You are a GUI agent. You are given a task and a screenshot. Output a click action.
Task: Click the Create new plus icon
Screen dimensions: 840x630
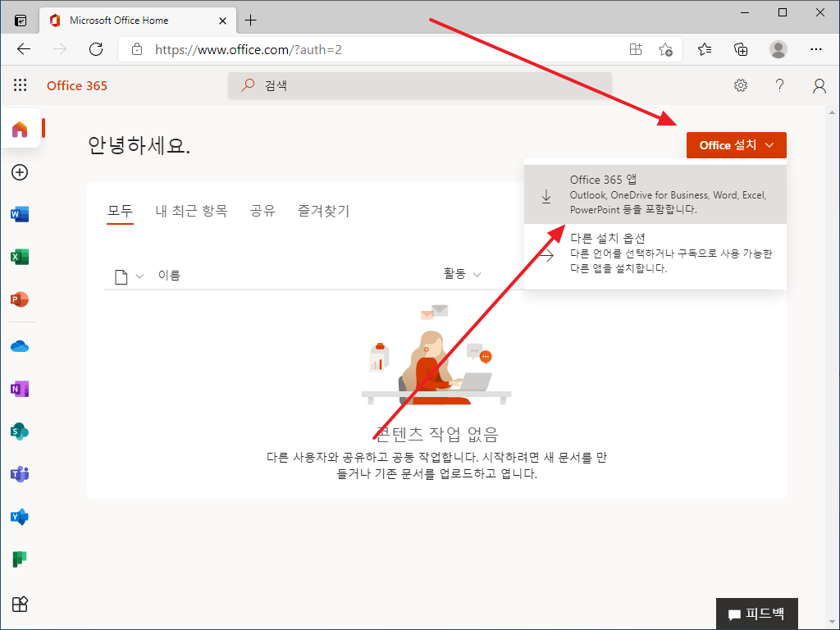pyautogui.click(x=20, y=172)
